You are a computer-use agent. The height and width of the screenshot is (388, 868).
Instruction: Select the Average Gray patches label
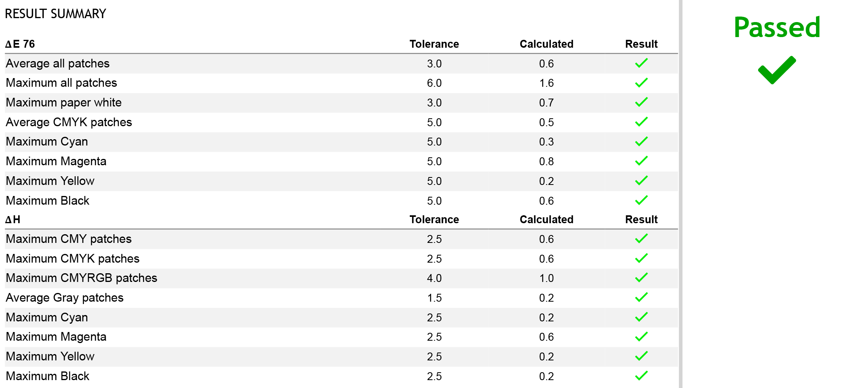click(x=65, y=298)
